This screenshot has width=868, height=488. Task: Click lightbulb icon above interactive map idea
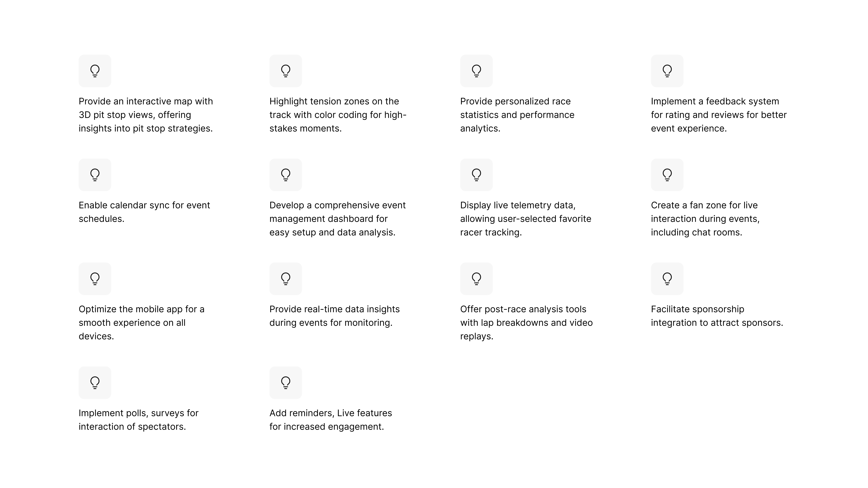click(95, 71)
